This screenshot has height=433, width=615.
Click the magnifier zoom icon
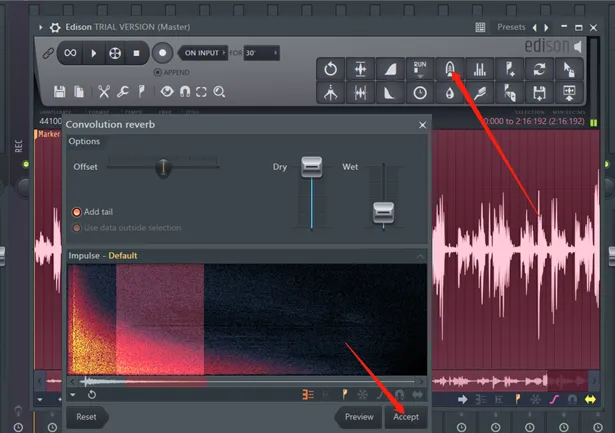pos(219,91)
